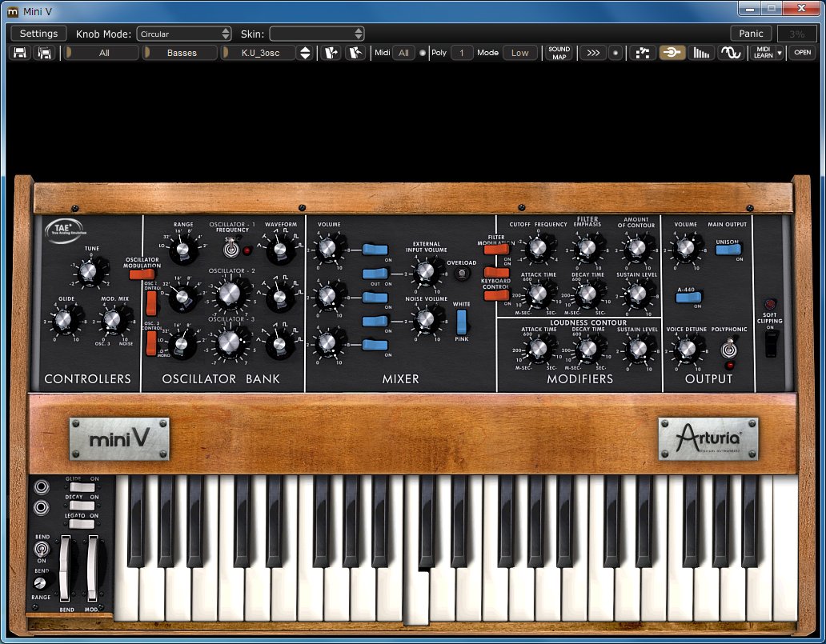826x644 pixels.
Task: Toggle the Oscillator Modulation orange switch
Action: [142, 274]
